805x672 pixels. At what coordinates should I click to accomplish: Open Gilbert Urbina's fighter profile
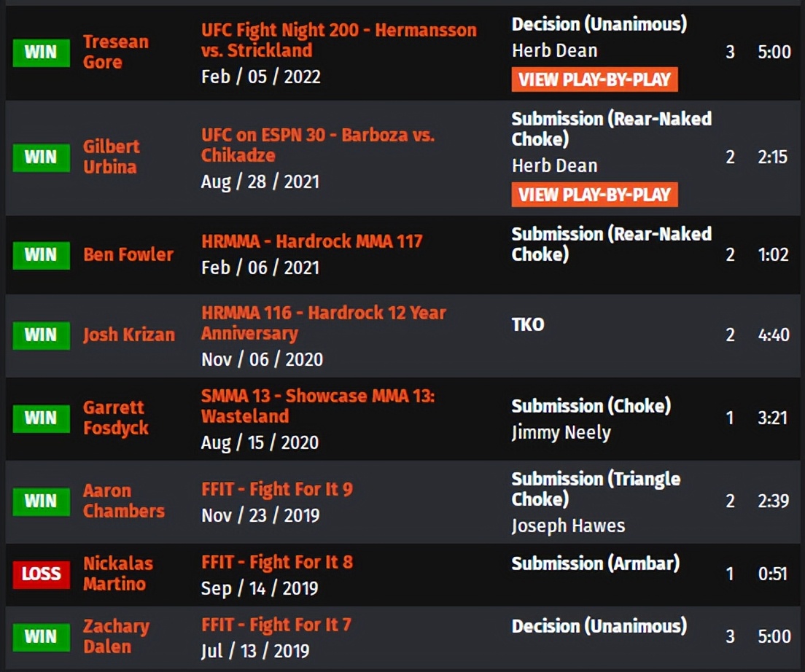[110, 156]
